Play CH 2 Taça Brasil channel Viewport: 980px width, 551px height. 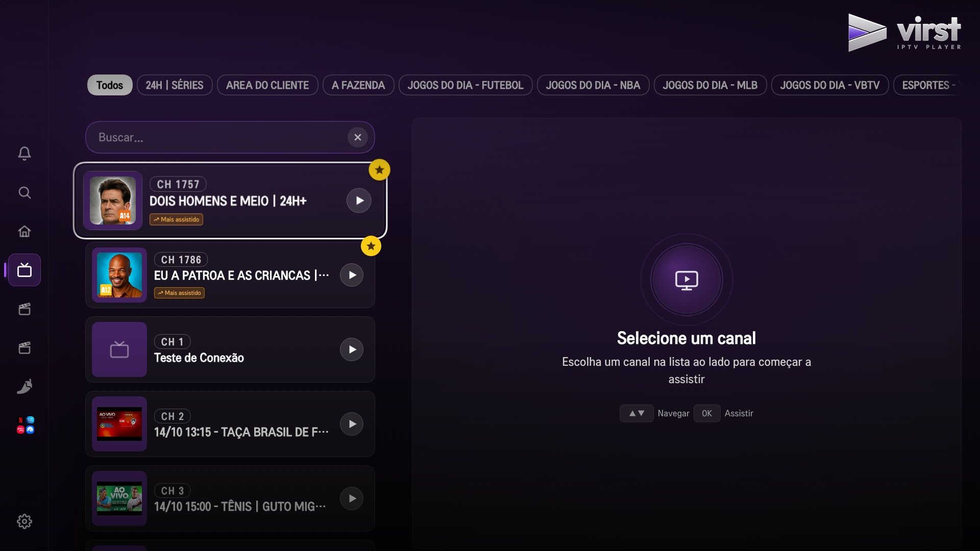click(x=352, y=424)
